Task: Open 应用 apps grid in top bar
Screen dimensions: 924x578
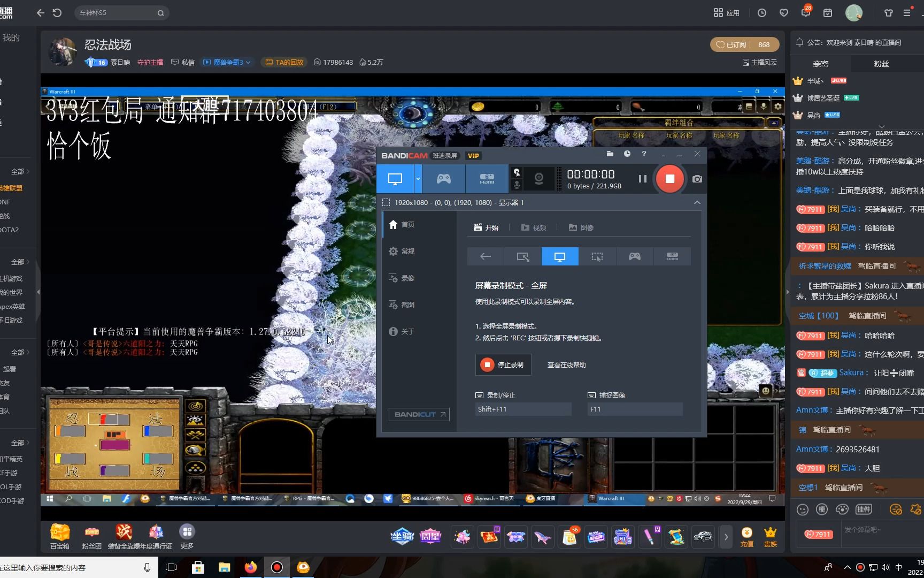Action: tap(726, 13)
